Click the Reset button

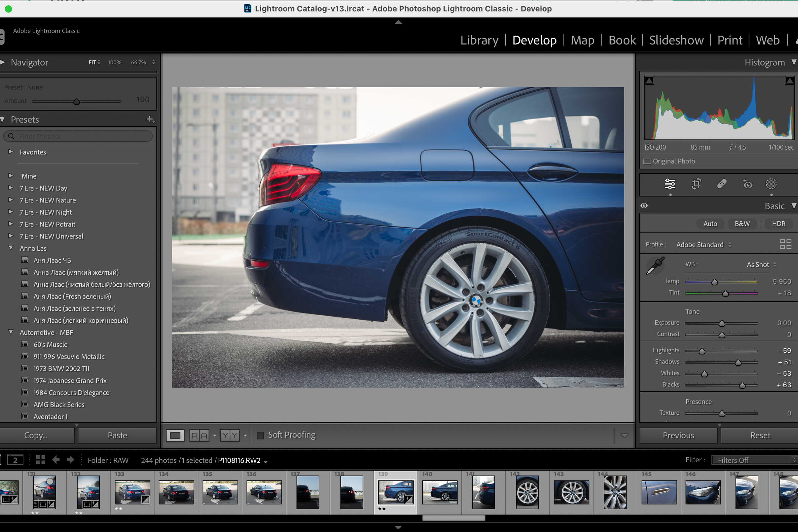coord(760,435)
